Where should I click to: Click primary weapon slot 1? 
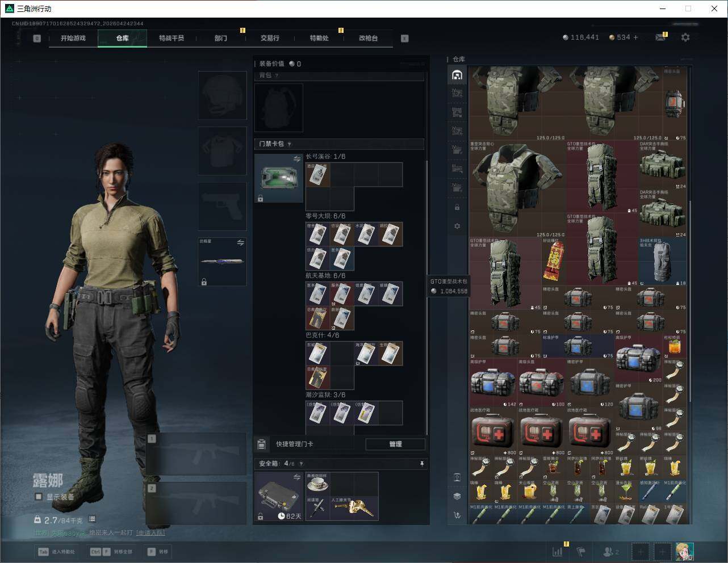pyautogui.click(x=196, y=454)
